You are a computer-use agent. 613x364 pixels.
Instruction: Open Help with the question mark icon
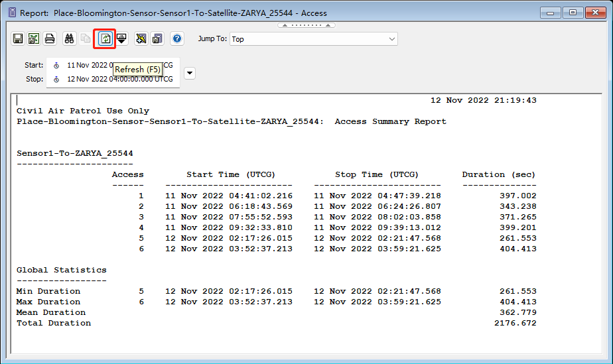coord(177,39)
